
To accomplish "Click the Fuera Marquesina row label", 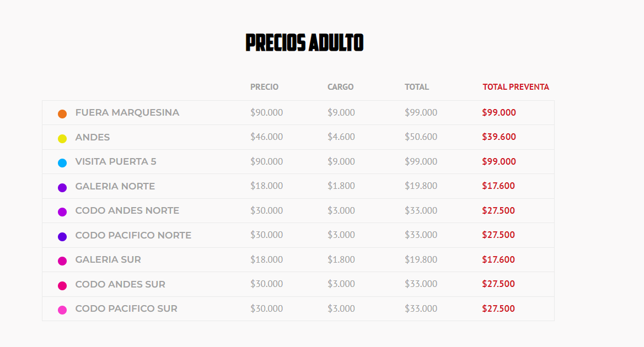I will pos(127,113).
